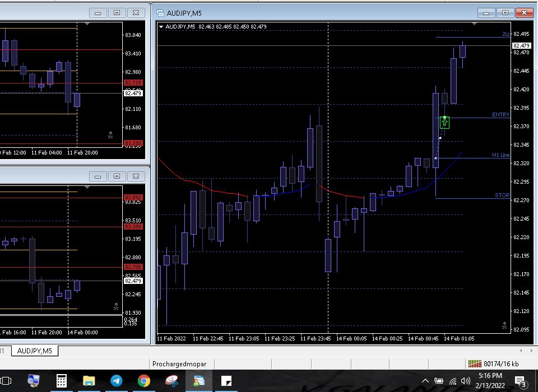The height and width of the screenshot is (392, 538).
Task: Launch Google Chrome from the taskbar
Action: coord(144,381)
